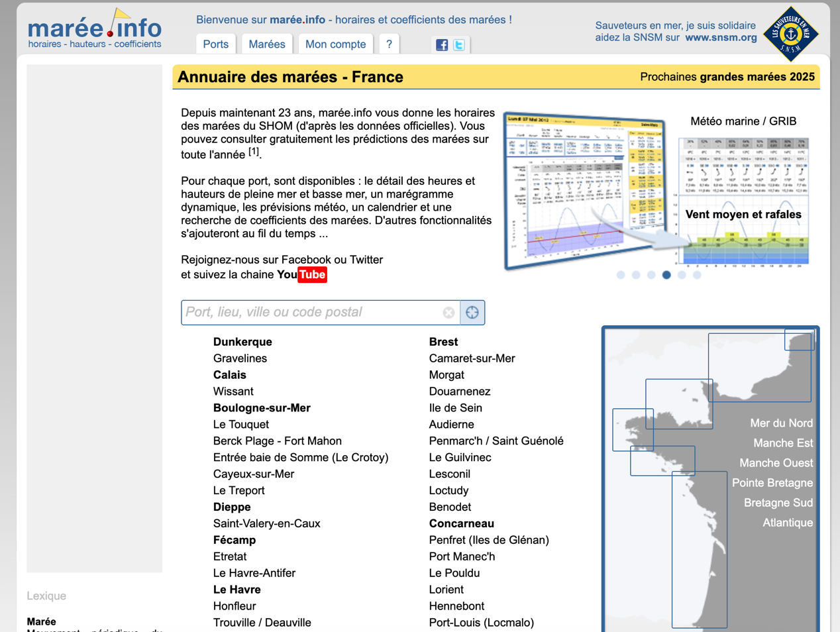
Task: Click the marée.info site logo
Action: coord(95,30)
